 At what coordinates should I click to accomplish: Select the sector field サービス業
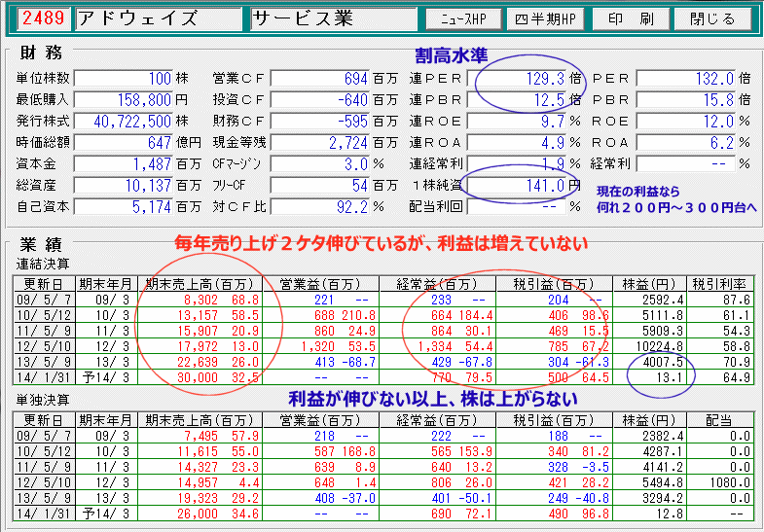(x=333, y=19)
